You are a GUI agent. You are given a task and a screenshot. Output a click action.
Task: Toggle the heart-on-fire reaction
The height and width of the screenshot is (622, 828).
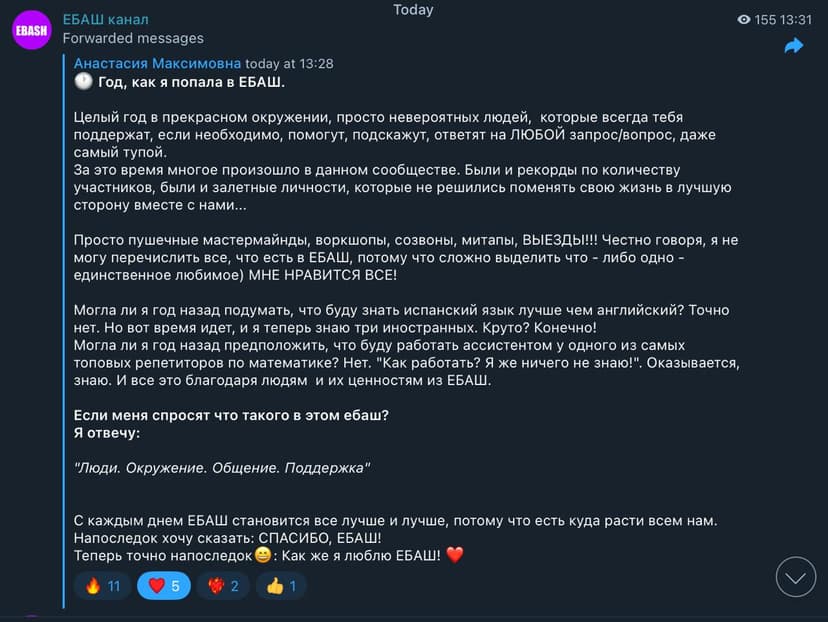[222, 585]
